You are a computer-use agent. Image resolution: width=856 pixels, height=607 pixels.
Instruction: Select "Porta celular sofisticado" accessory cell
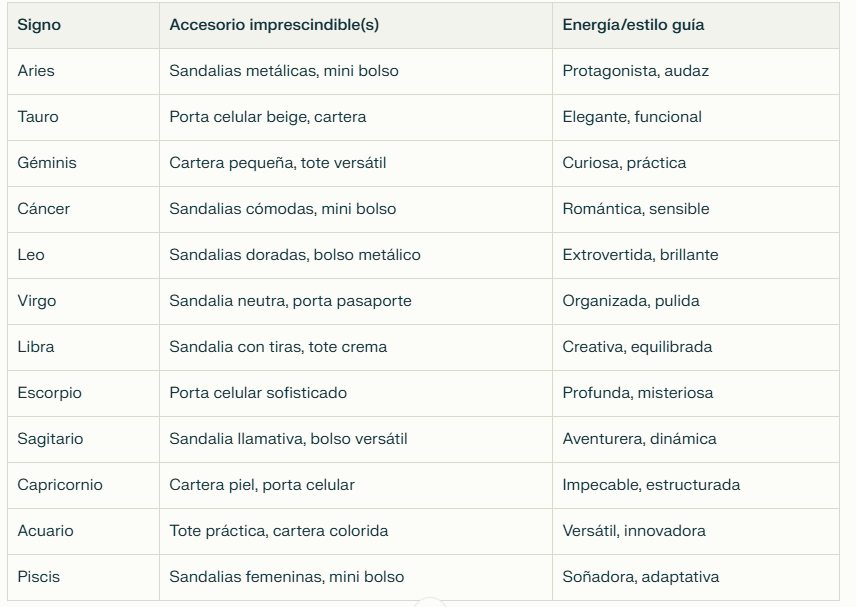click(x=258, y=393)
